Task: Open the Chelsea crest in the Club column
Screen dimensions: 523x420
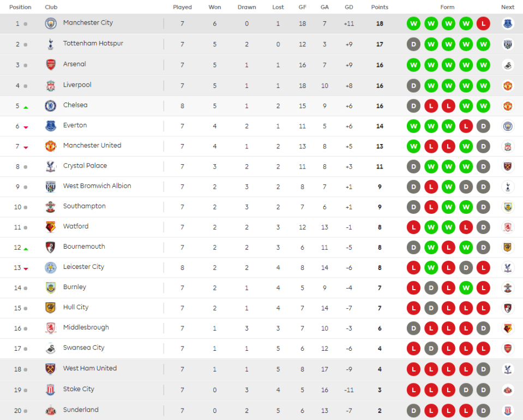Action: pos(51,106)
